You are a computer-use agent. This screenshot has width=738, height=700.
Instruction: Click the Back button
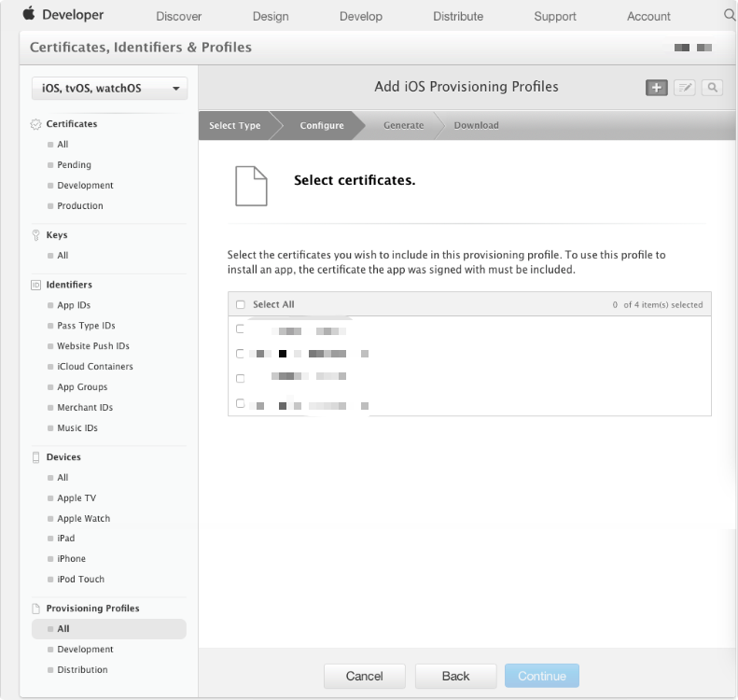point(456,677)
